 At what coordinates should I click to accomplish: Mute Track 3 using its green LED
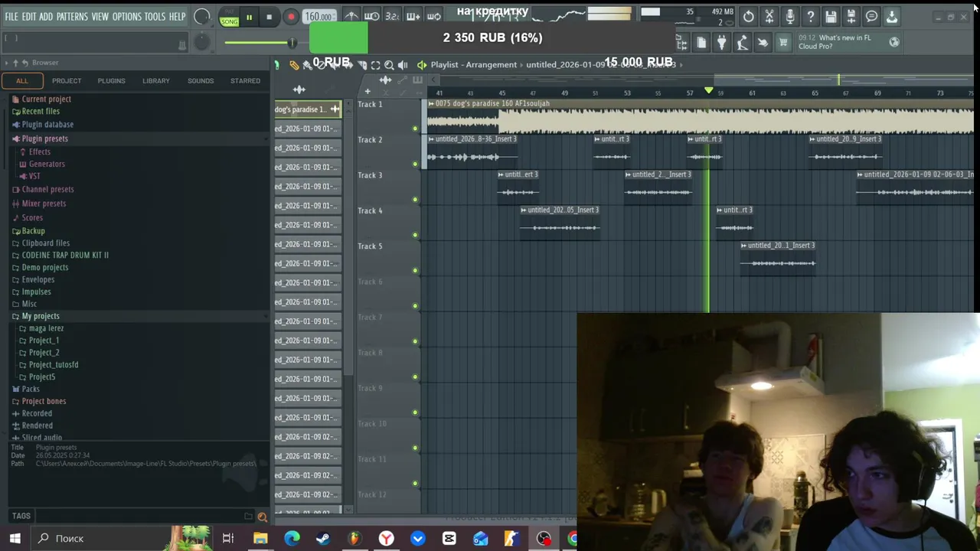coord(415,200)
